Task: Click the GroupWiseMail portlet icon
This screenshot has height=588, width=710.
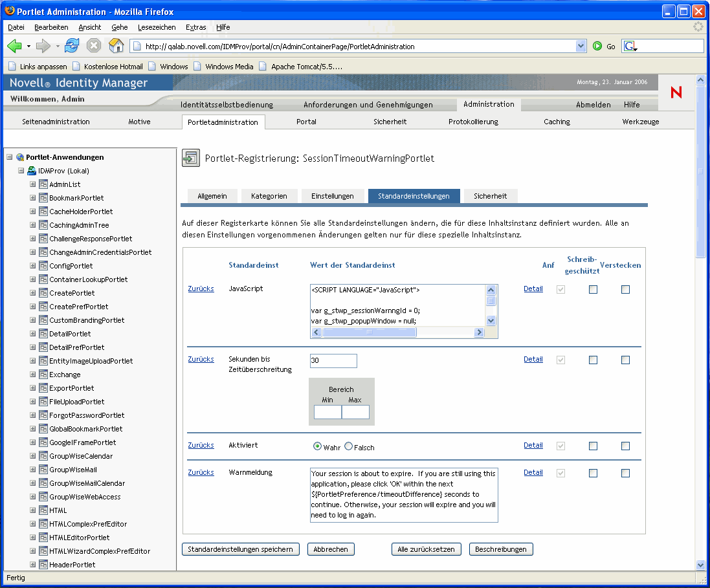Action: [x=43, y=470]
